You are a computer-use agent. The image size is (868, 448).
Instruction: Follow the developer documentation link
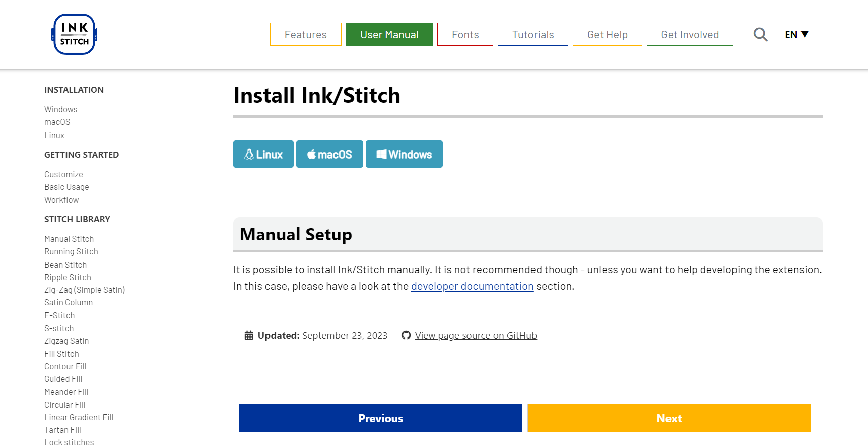tap(472, 286)
